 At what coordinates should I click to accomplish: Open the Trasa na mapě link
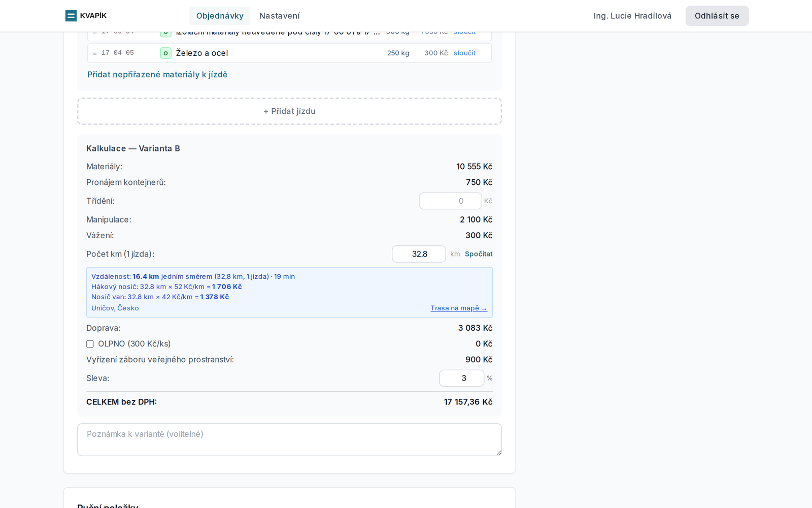[x=459, y=308]
